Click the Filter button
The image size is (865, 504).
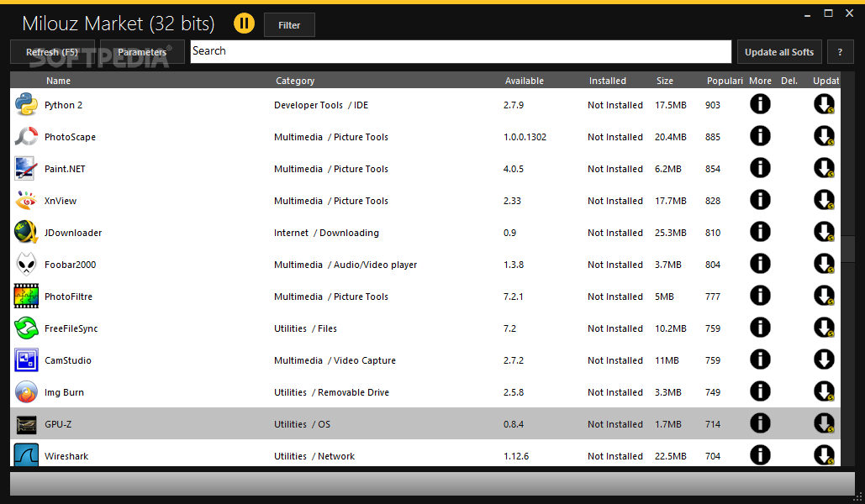tap(289, 25)
